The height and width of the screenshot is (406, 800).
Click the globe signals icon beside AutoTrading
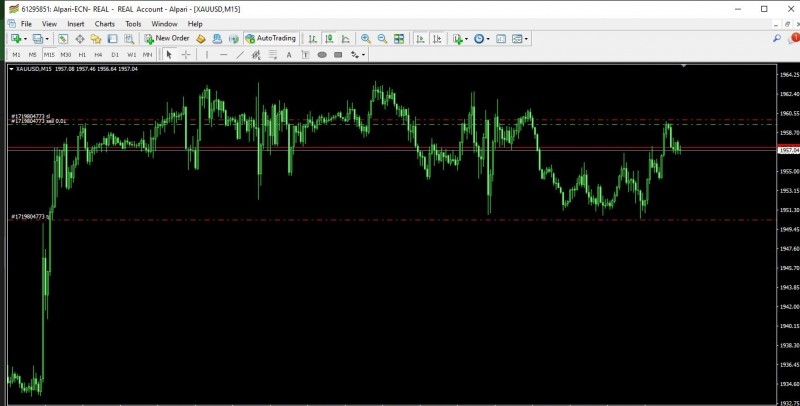(x=234, y=39)
